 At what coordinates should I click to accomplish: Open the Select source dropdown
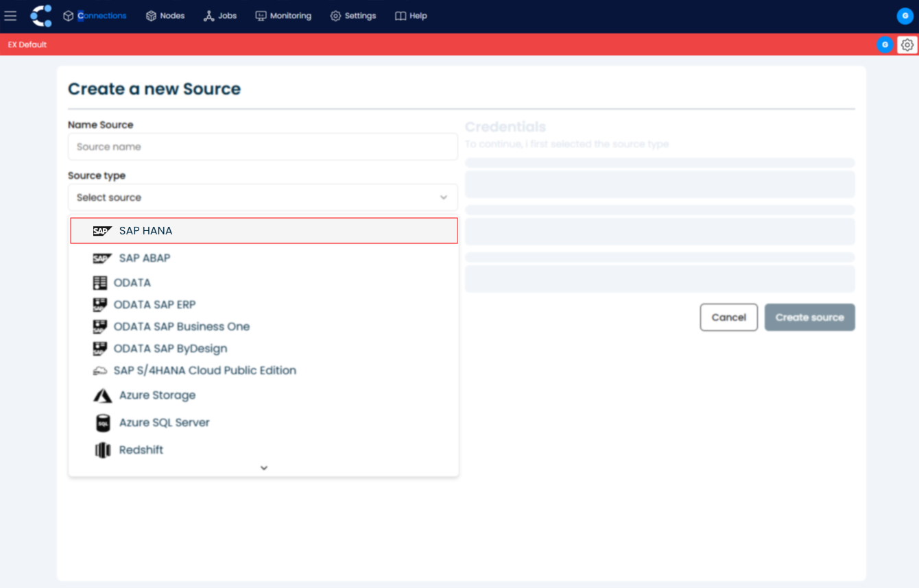263,197
